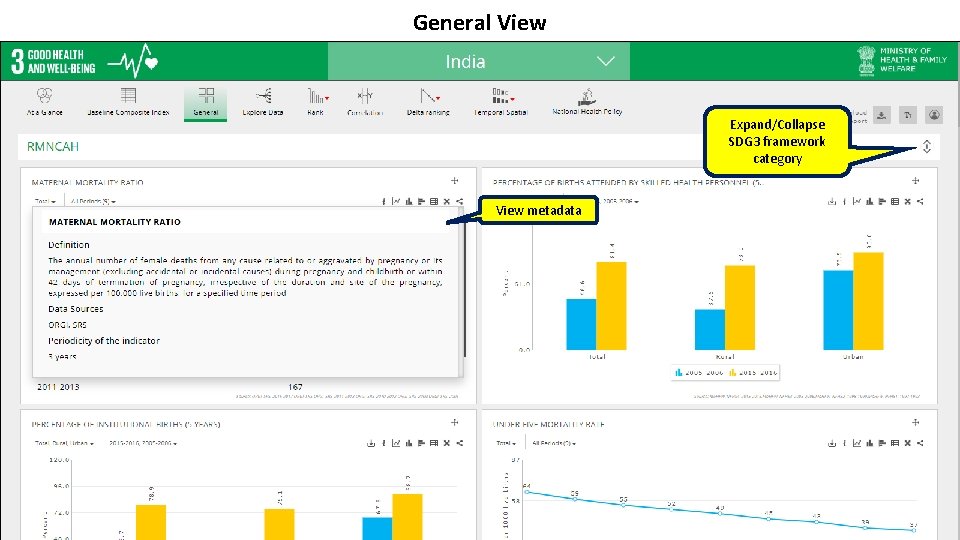Select the General tab
960x540 pixels.
pyautogui.click(x=206, y=102)
